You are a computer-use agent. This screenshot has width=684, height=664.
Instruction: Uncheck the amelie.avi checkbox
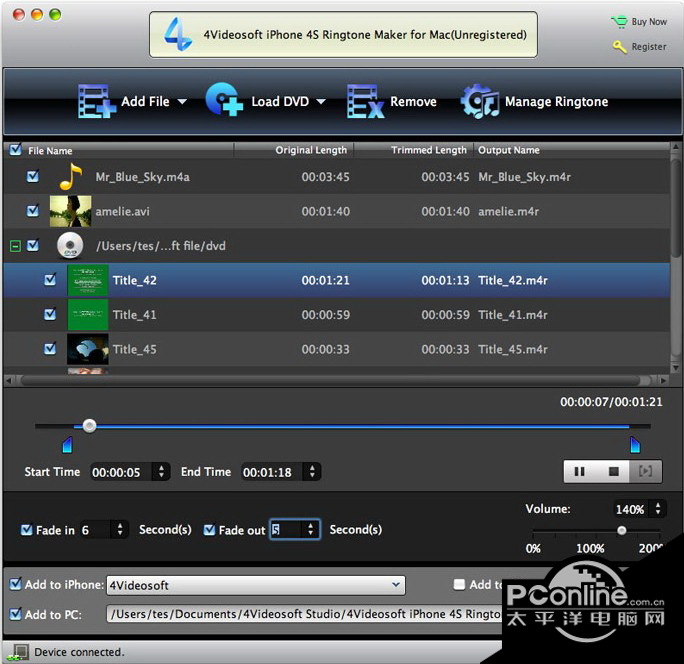click(33, 211)
